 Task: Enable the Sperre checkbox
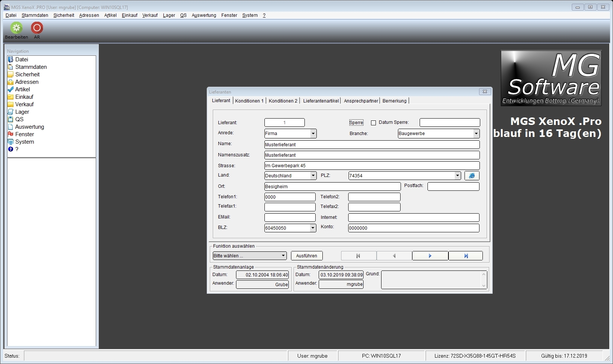(x=373, y=123)
